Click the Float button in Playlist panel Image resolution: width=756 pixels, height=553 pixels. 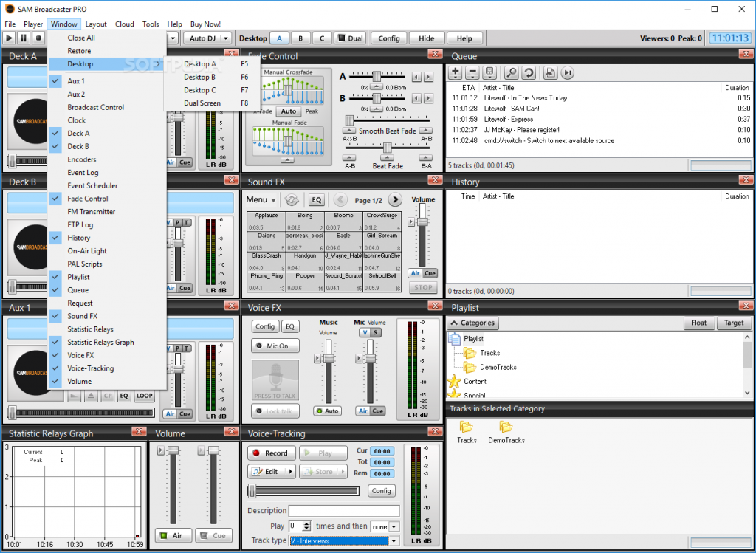[698, 323]
